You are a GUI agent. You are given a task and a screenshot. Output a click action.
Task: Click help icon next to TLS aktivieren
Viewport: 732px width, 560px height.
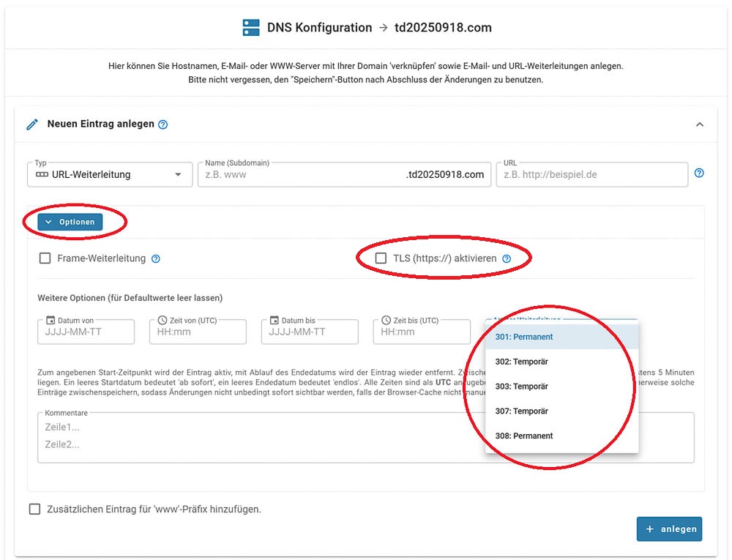pos(507,258)
